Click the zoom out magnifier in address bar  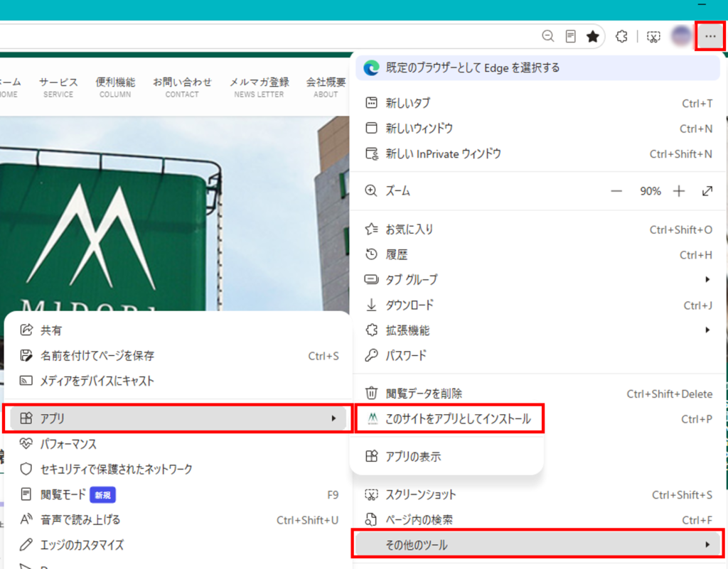[548, 36]
